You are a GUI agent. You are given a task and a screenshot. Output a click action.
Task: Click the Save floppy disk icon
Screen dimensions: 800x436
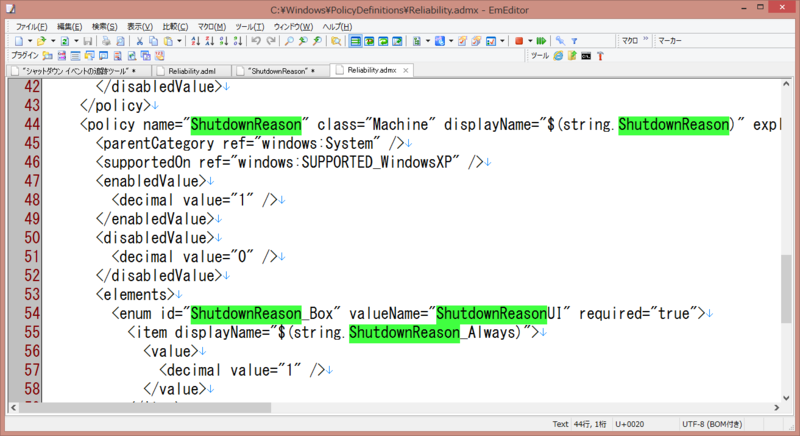tap(87, 41)
